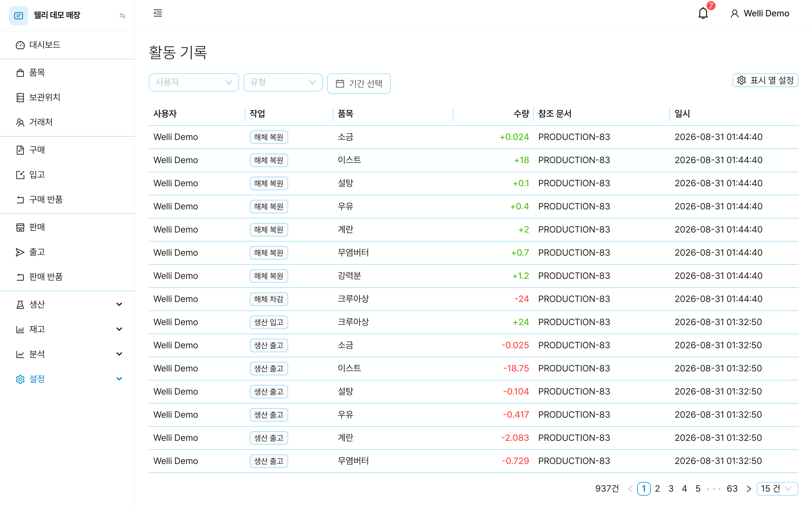Viewport: 812px width, 508px height.
Task: Open the 15 건 page size dropdown
Action: [777, 489]
